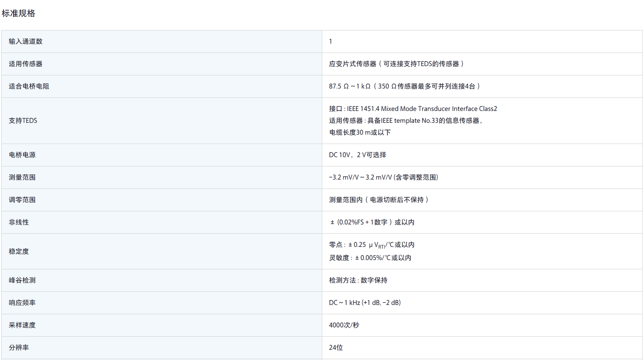Click the 24位 value
Screen dimensions: 644x360
click(336, 348)
